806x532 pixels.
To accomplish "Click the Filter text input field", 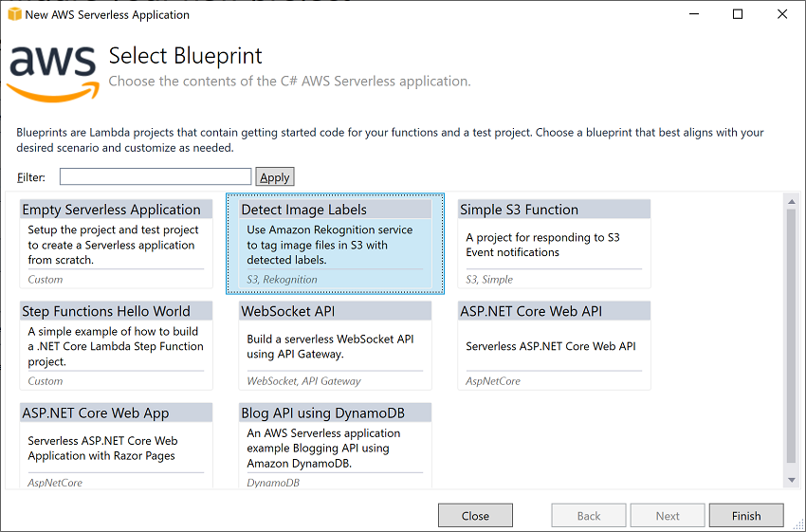I will pos(156,176).
